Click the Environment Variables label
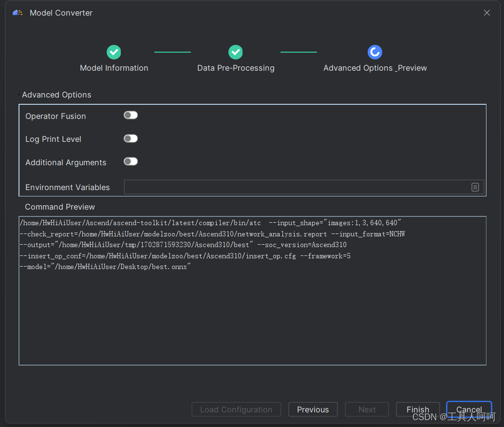Image resolution: width=504 pixels, height=427 pixels. tap(68, 187)
